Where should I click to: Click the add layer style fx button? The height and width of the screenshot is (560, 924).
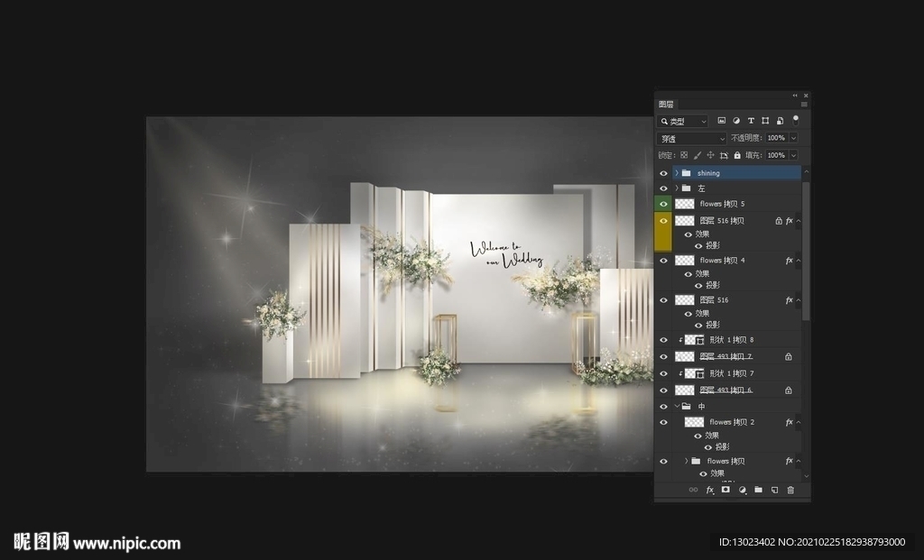(x=709, y=490)
